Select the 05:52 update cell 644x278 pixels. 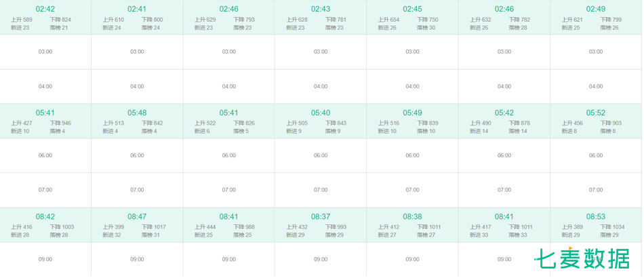[x=596, y=121]
